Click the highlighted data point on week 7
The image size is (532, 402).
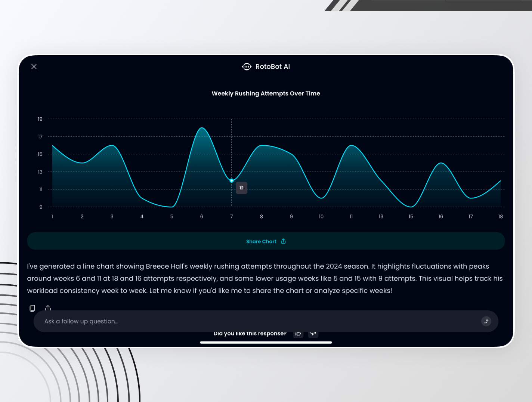point(232,180)
